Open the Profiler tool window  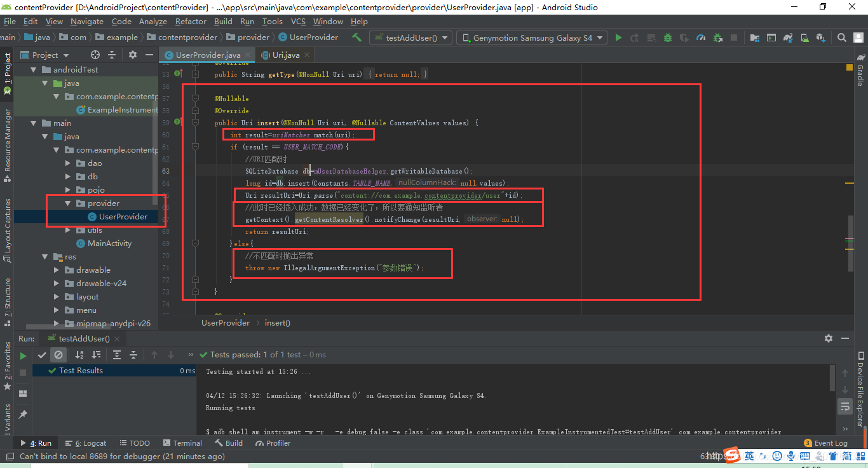pos(273,443)
